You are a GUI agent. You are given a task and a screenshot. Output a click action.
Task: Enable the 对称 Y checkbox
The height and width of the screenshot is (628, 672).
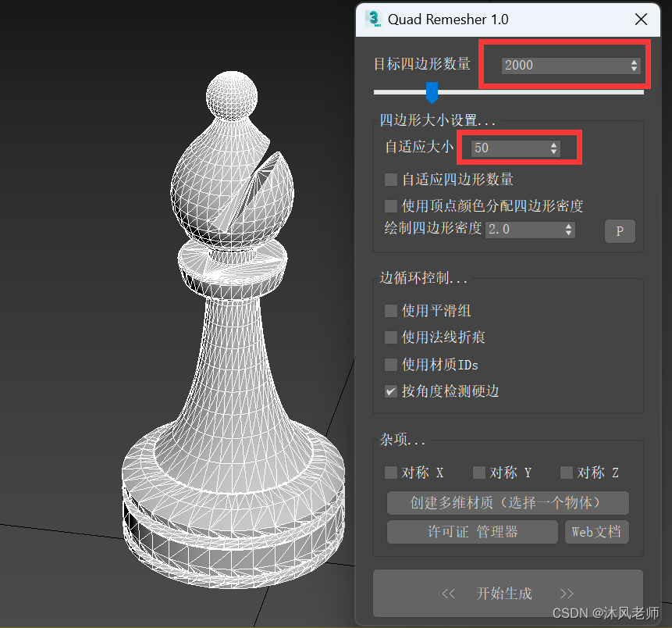(x=478, y=473)
